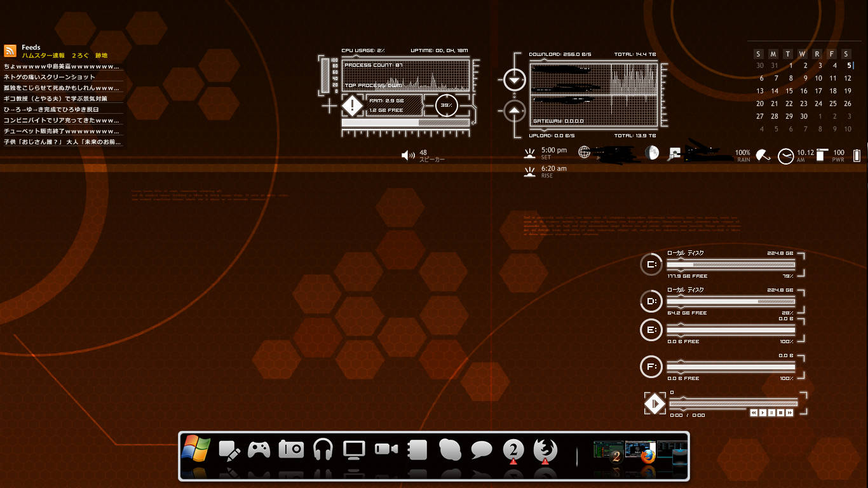
Task: Click the battery power icon
Action: [857, 155]
